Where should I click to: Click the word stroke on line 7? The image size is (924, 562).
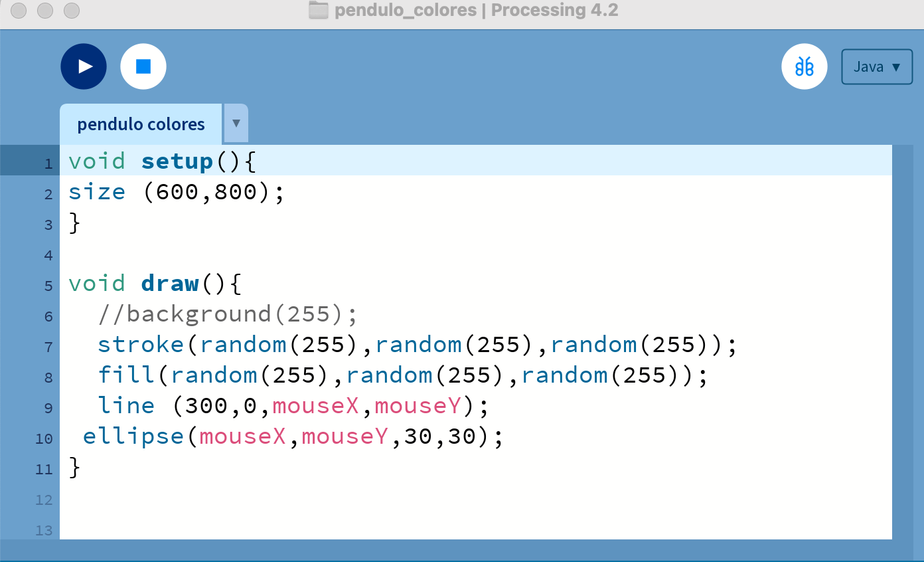click(x=141, y=345)
